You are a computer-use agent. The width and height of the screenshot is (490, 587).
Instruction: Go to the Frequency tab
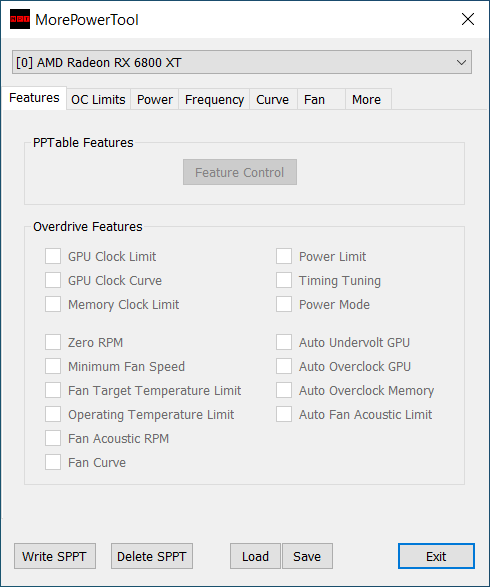(x=214, y=100)
